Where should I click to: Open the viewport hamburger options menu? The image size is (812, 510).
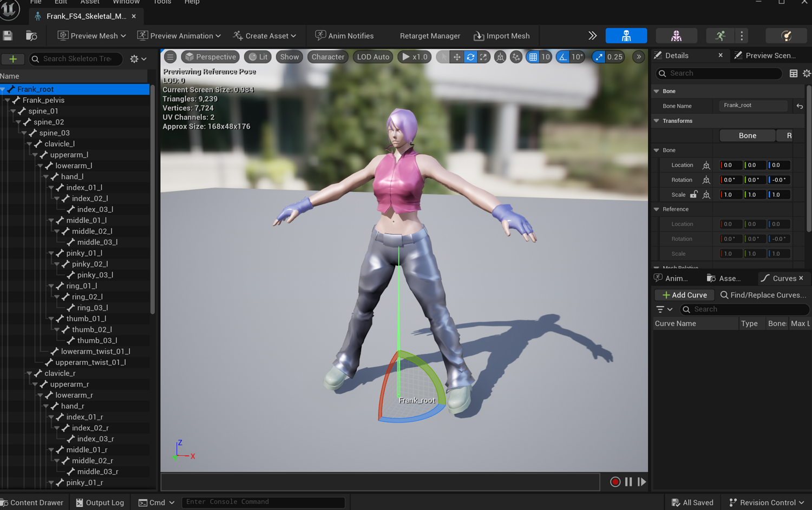(x=170, y=57)
